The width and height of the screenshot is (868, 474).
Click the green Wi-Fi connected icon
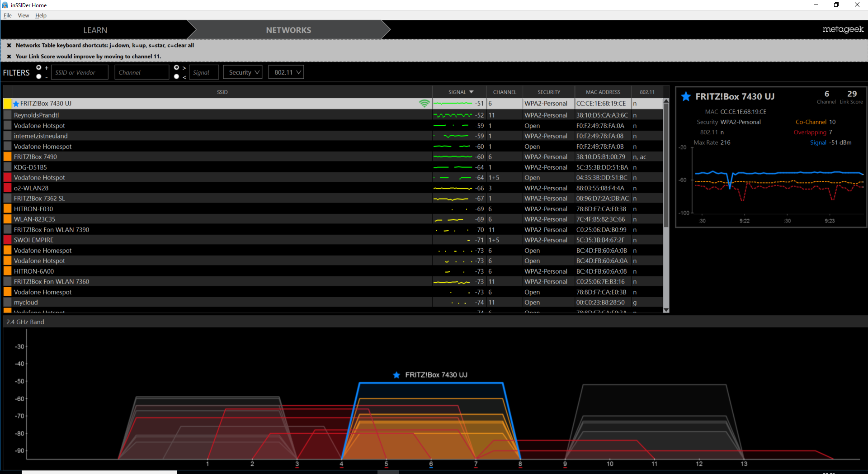424,104
